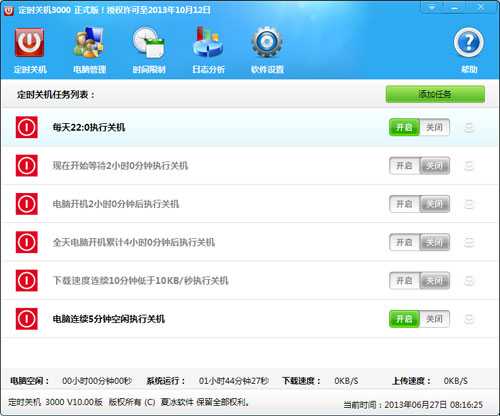
Task: Open 日志分析 log analysis
Action: coord(208,51)
